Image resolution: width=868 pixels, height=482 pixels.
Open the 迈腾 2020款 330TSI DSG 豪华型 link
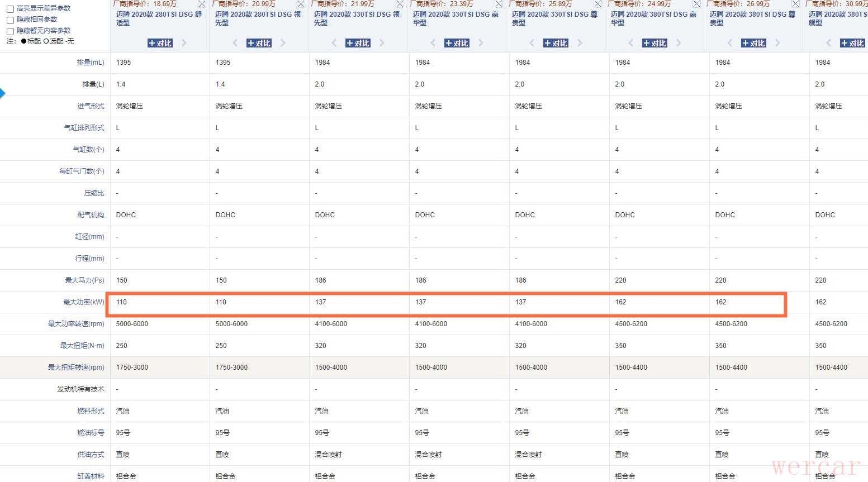pyautogui.click(x=455, y=18)
